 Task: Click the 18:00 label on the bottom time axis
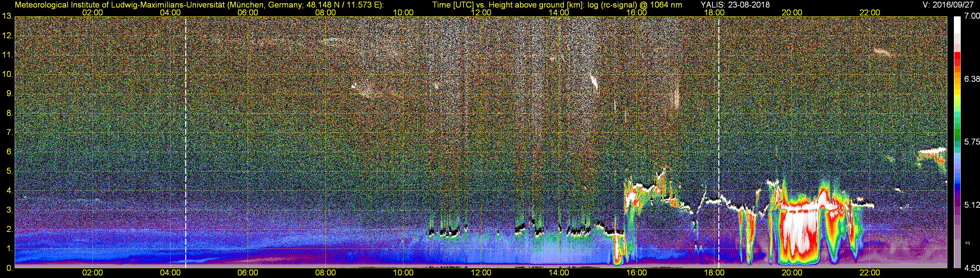tap(714, 273)
